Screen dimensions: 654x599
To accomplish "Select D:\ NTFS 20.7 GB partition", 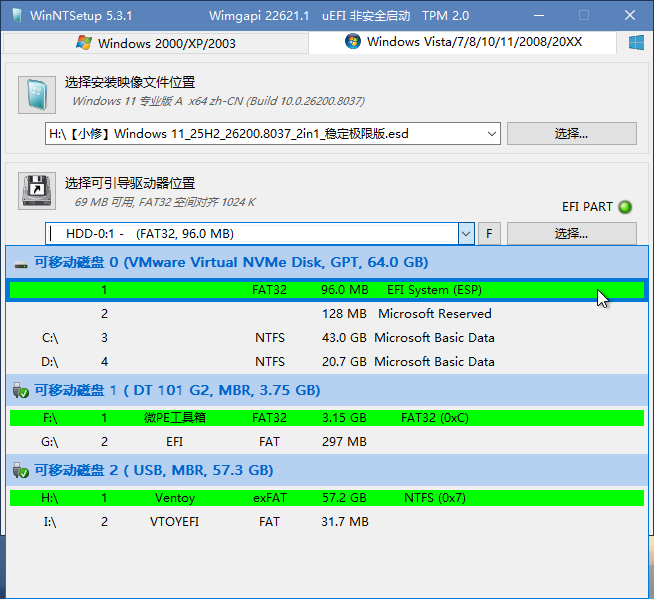I will pyautogui.click(x=327, y=362).
